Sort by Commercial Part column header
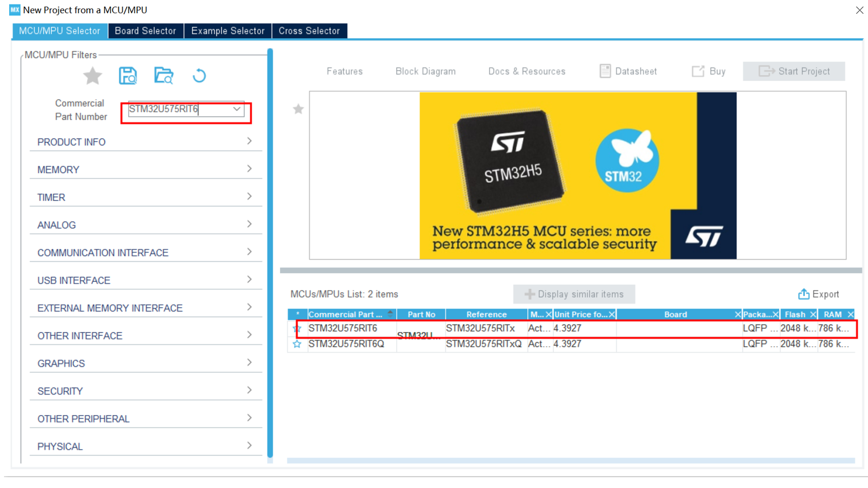 point(352,314)
